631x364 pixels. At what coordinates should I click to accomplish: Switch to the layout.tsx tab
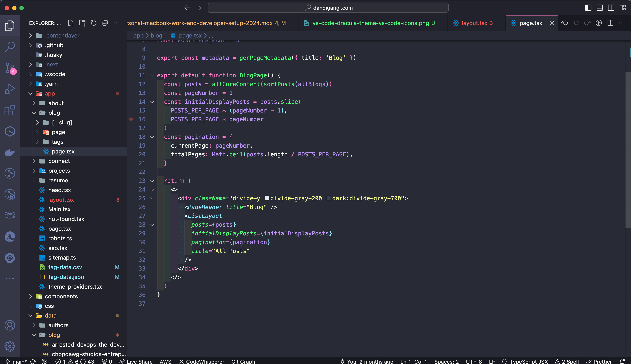(473, 23)
